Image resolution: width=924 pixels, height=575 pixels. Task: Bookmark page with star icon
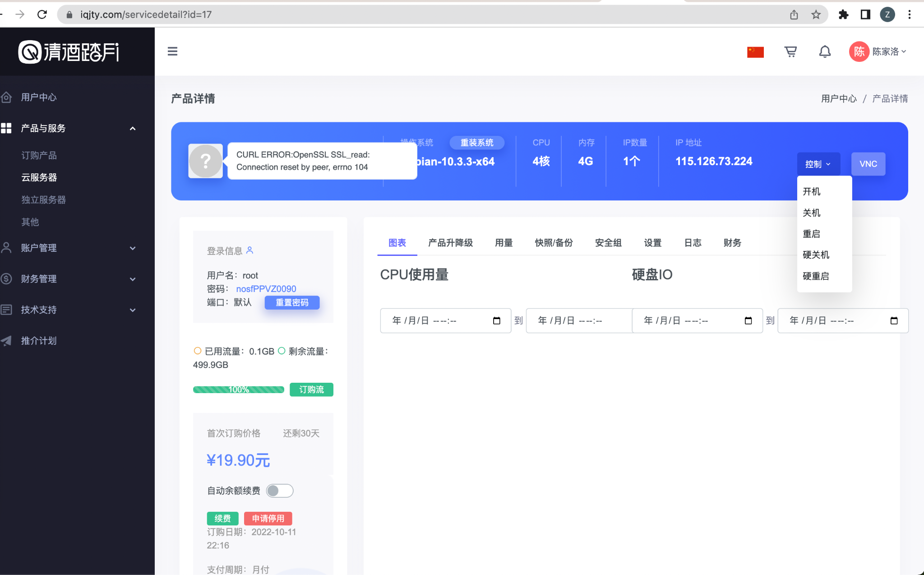pyautogui.click(x=816, y=14)
